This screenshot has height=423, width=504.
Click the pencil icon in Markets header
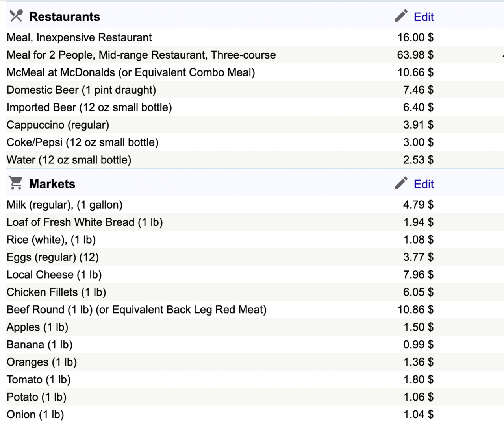point(401,183)
